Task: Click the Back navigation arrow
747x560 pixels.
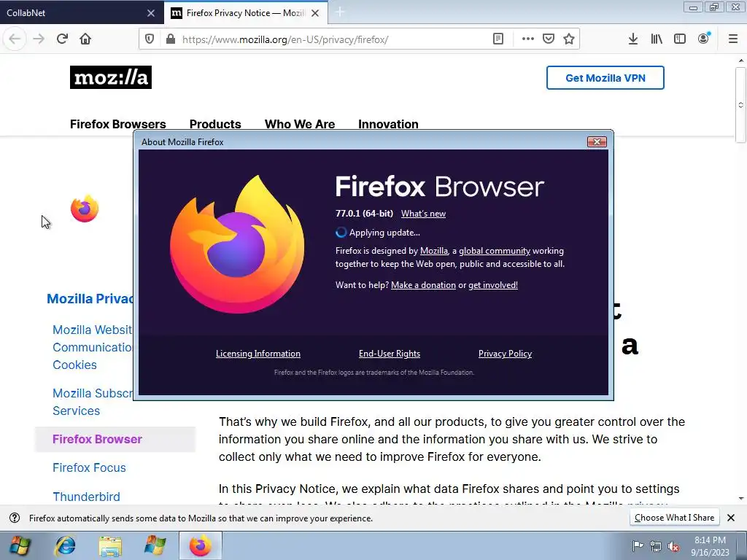Action: (x=15, y=39)
